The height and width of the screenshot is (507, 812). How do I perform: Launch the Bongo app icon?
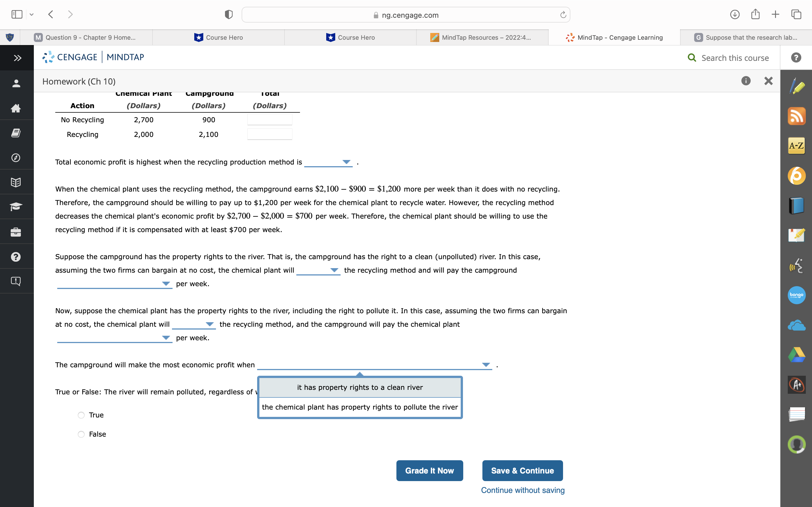point(796,295)
